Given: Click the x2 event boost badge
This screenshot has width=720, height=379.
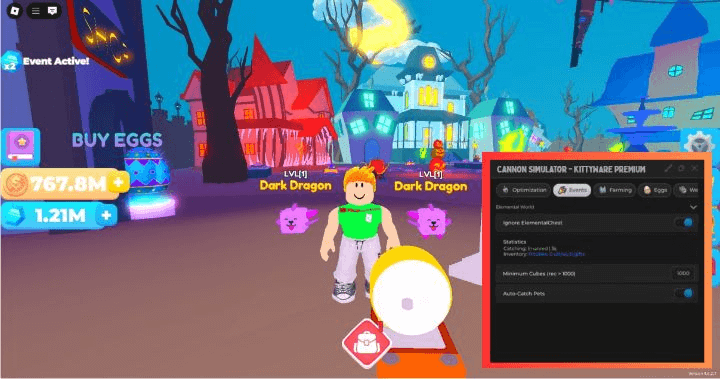Looking at the screenshot, I should click(x=10, y=62).
